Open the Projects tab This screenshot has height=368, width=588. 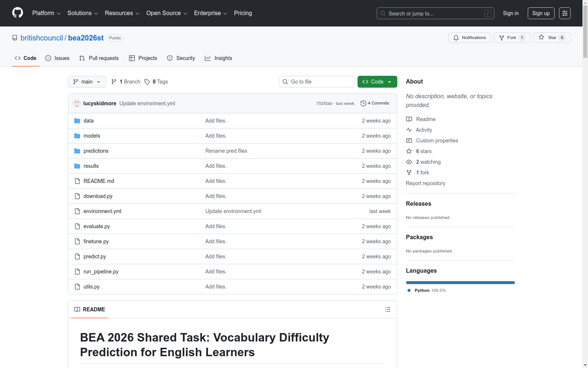click(143, 58)
